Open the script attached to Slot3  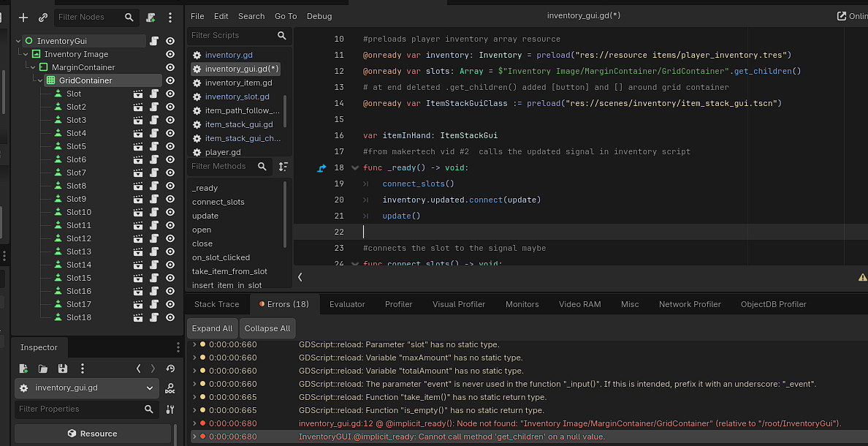(154, 120)
